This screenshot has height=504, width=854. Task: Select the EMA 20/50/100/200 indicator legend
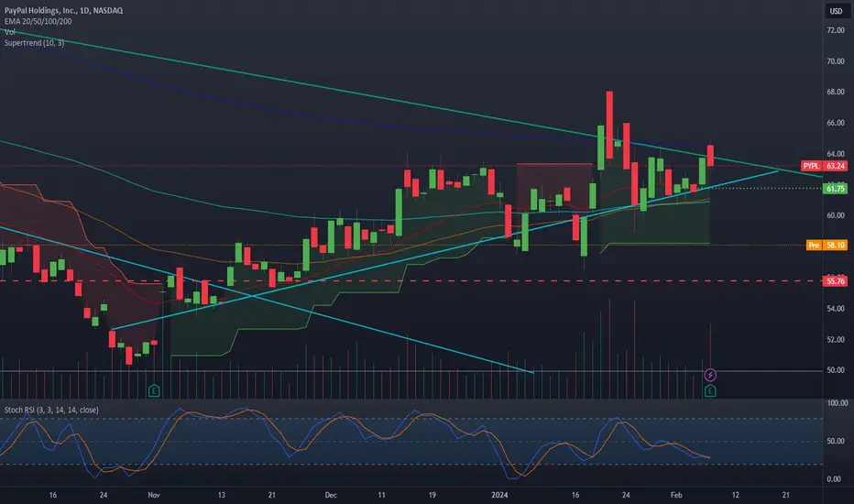38,21
